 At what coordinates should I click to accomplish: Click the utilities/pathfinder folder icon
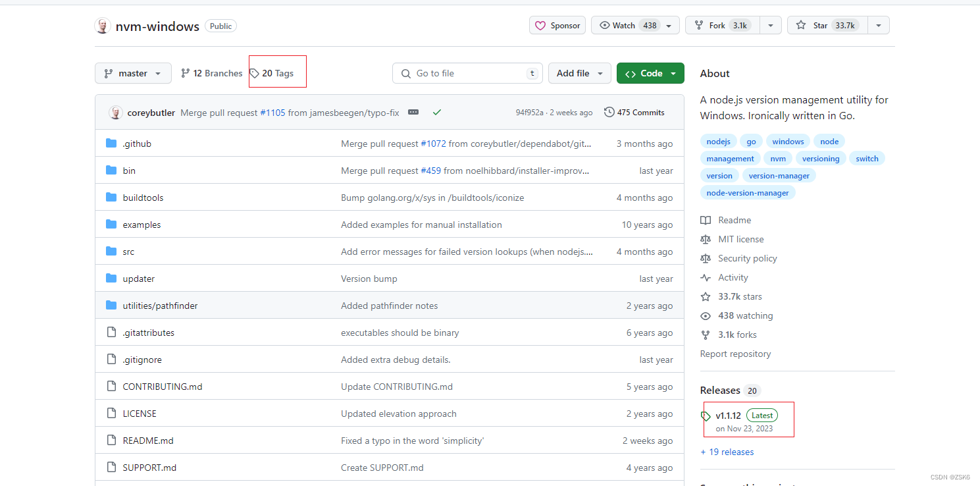pos(111,306)
